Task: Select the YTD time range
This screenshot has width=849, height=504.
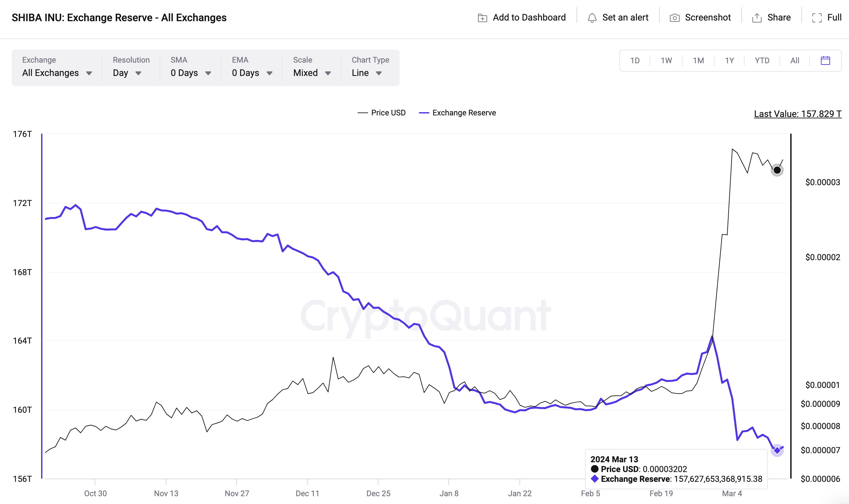Action: [x=762, y=60]
